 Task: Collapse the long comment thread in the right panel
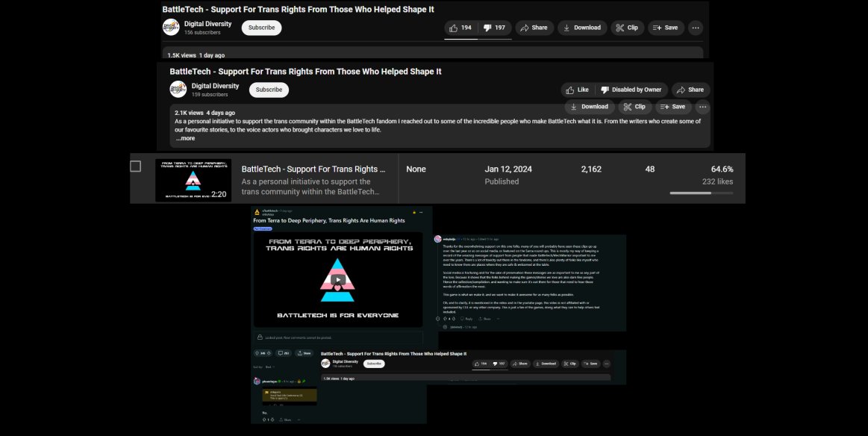click(438, 319)
